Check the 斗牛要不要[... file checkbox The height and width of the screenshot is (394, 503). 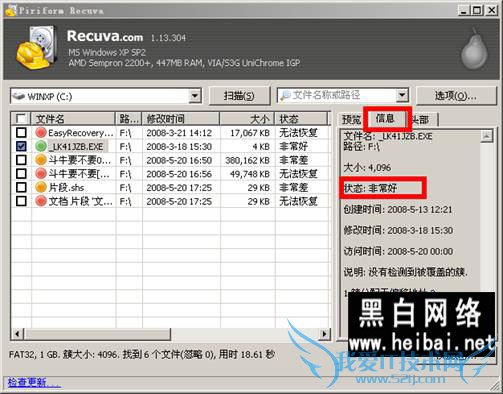pyautogui.click(x=21, y=174)
